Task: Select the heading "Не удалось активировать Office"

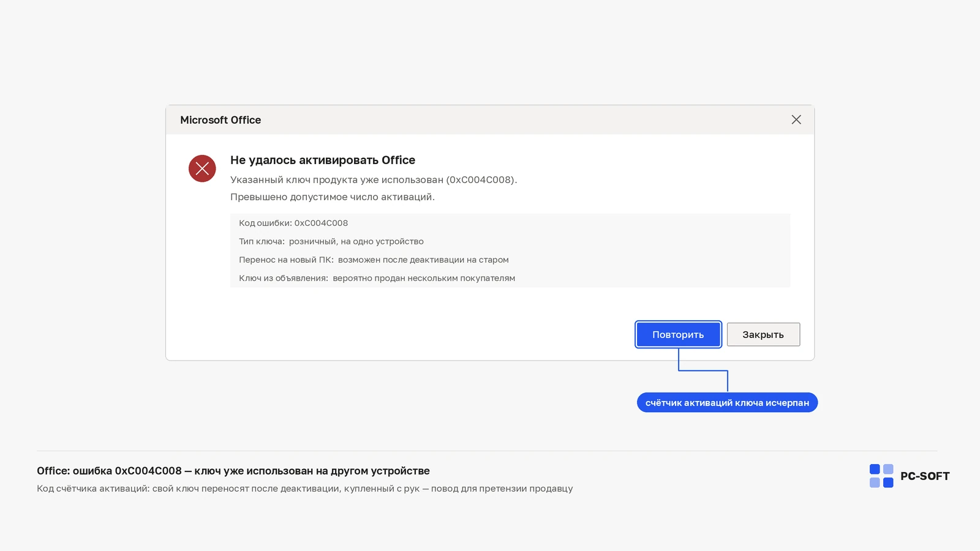Action: click(323, 160)
